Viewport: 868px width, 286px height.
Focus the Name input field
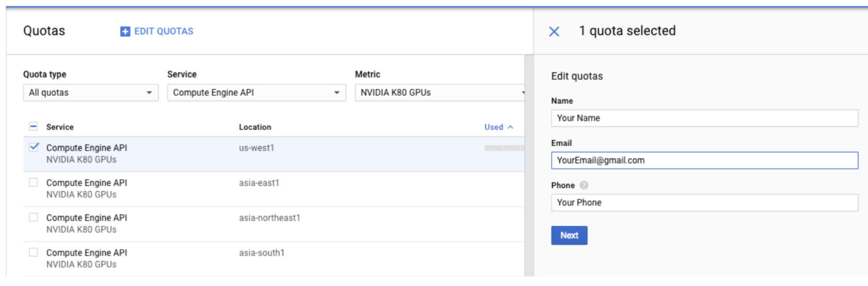[704, 118]
